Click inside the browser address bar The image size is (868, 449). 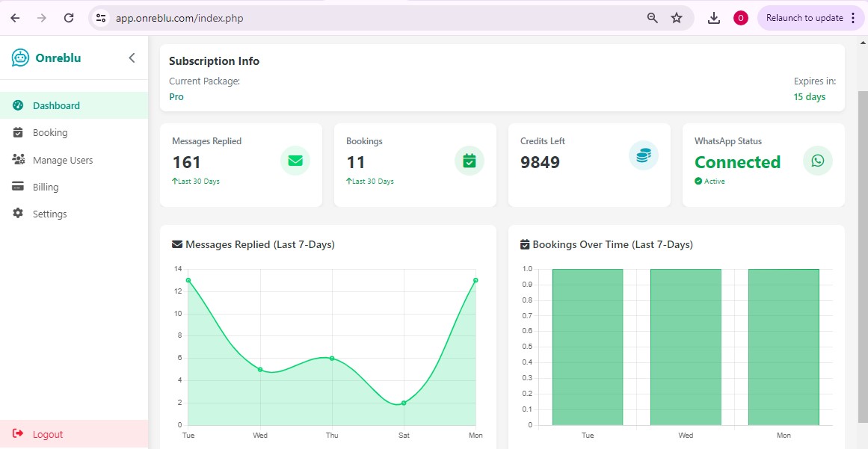click(224, 17)
